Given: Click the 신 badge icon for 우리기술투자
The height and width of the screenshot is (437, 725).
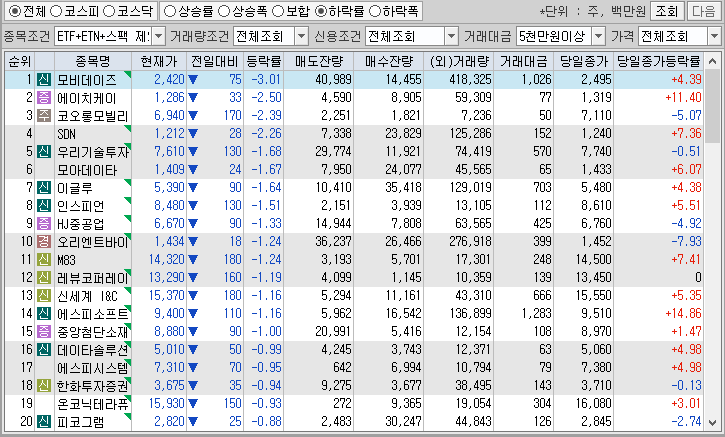Looking at the screenshot, I should (44, 152).
